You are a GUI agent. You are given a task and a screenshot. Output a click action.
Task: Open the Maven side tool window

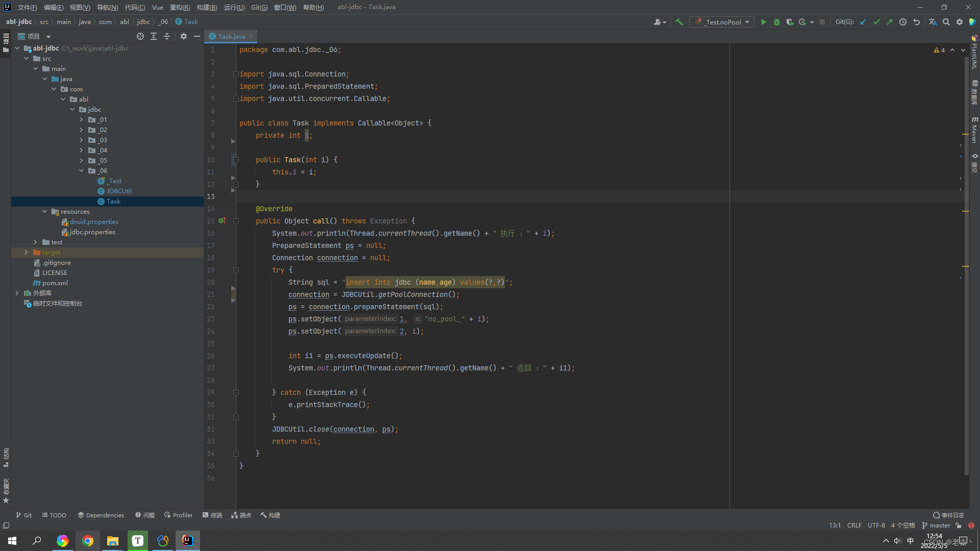pos(974,130)
